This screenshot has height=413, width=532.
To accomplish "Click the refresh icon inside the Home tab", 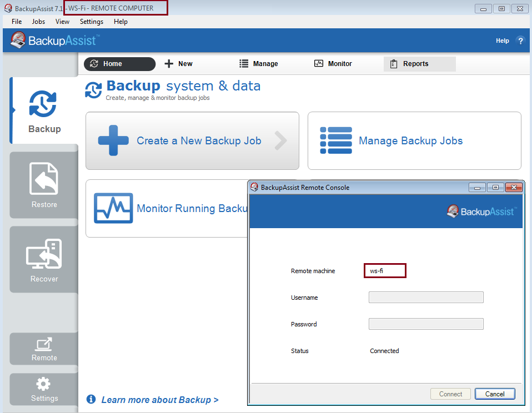I will tap(94, 64).
